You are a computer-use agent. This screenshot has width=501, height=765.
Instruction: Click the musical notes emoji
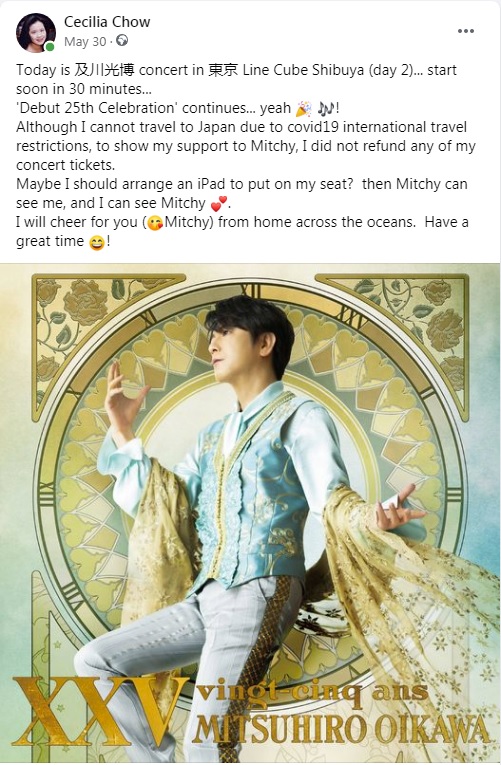pos(326,108)
